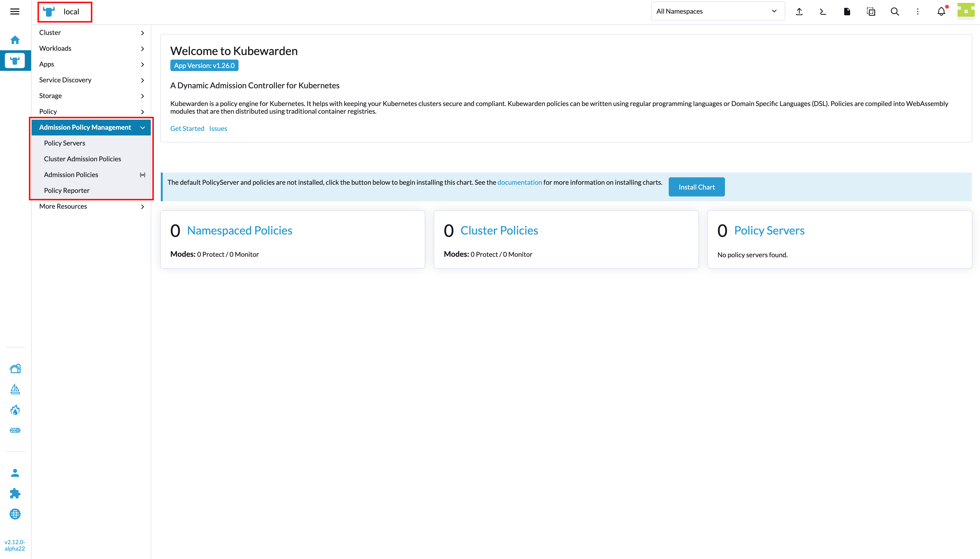Download the KubeConfig file icon

pyautogui.click(x=847, y=11)
